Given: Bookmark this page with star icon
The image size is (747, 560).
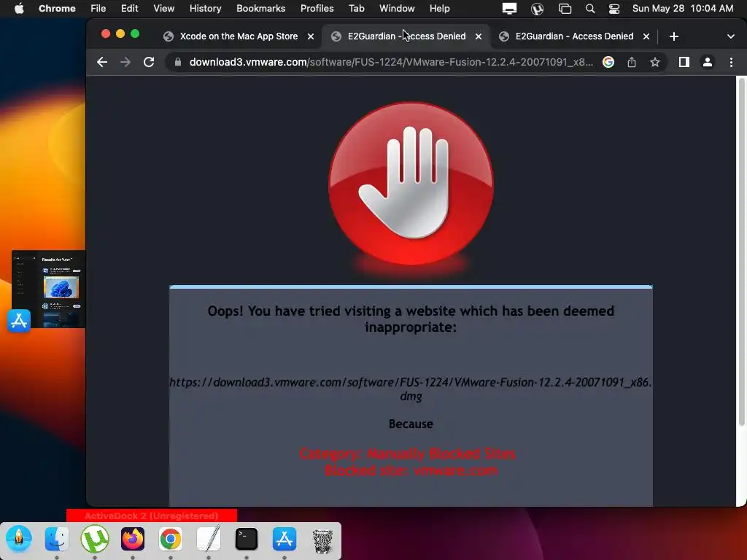Looking at the screenshot, I should click(x=655, y=63).
